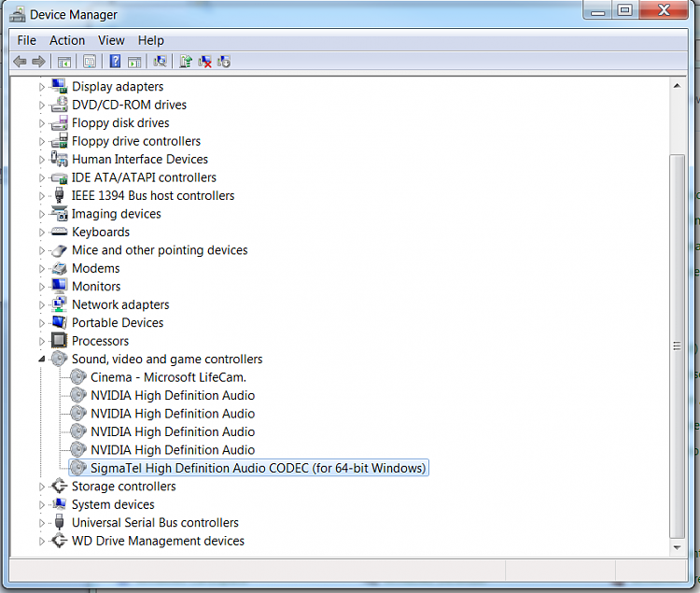Click the Display adapters icon
Screen dimensions: 700x593
click(x=59, y=86)
